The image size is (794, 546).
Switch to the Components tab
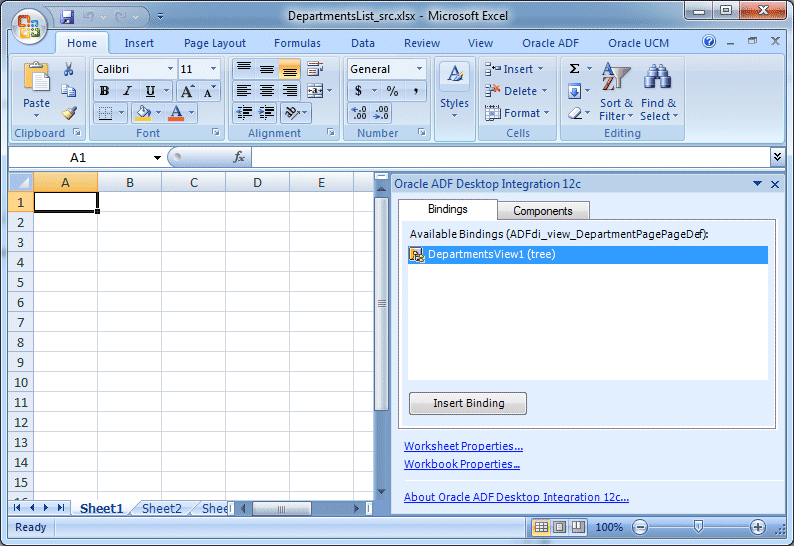click(543, 211)
